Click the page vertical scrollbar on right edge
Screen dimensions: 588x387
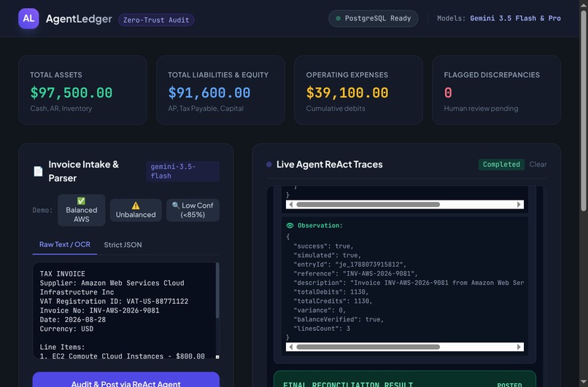tap(584, 111)
